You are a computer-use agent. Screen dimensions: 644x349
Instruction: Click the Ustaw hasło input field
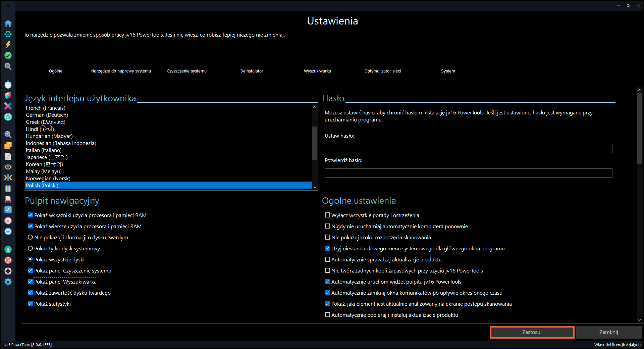(x=468, y=148)
